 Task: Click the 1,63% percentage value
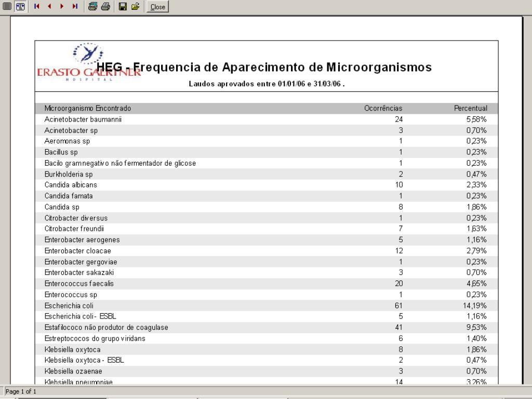tap(476, 229)
